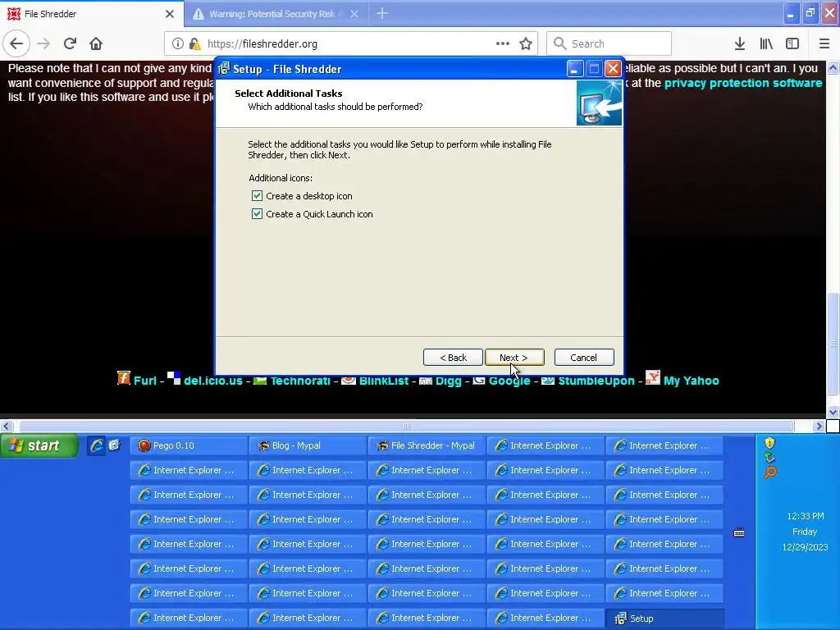Screen dimensions: 840x630
Task: Click the browser forward arrow
Action: (x=43, y=43)
